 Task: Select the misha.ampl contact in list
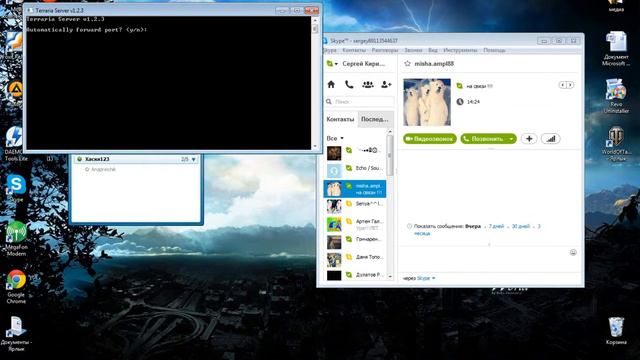click(355, 189)
